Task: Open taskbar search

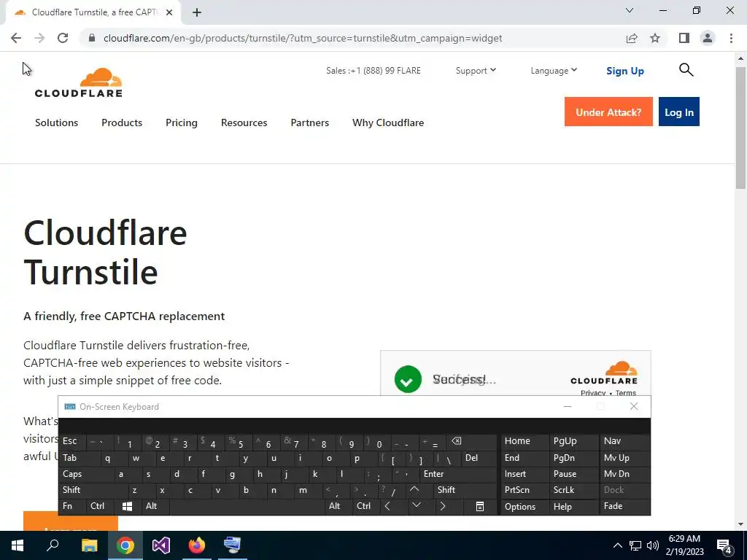Action: (x=53, y=545)
